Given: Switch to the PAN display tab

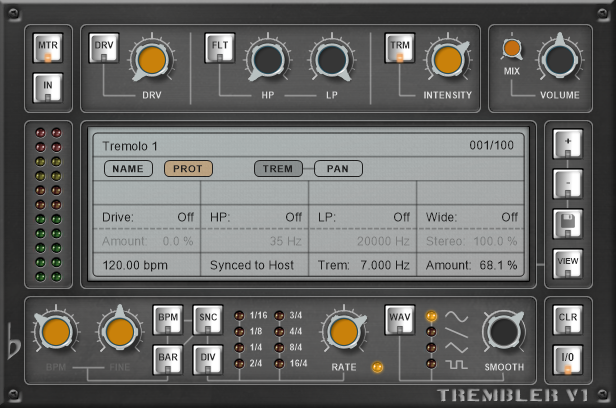Looking at the screenshot, I should tap(338, 169).
